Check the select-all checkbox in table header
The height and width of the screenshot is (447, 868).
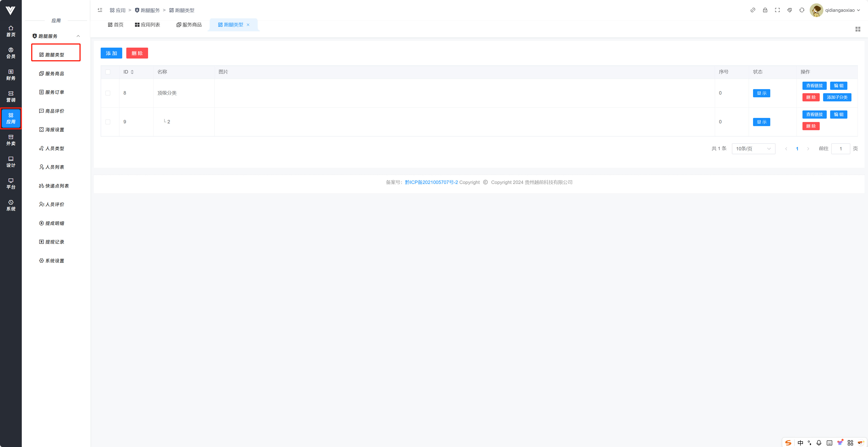108,72
